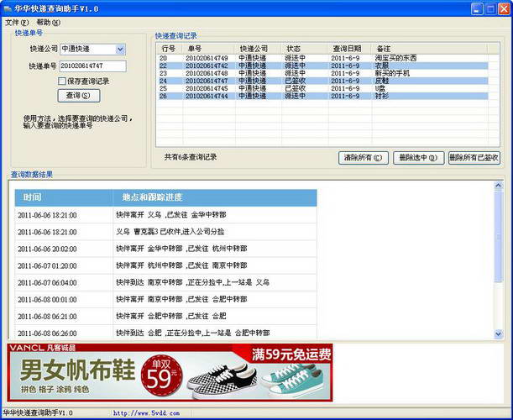Select record row 201020614748
Image resolution: width=513 pixels, height=420 pixels.
click(x=323, y=73)
